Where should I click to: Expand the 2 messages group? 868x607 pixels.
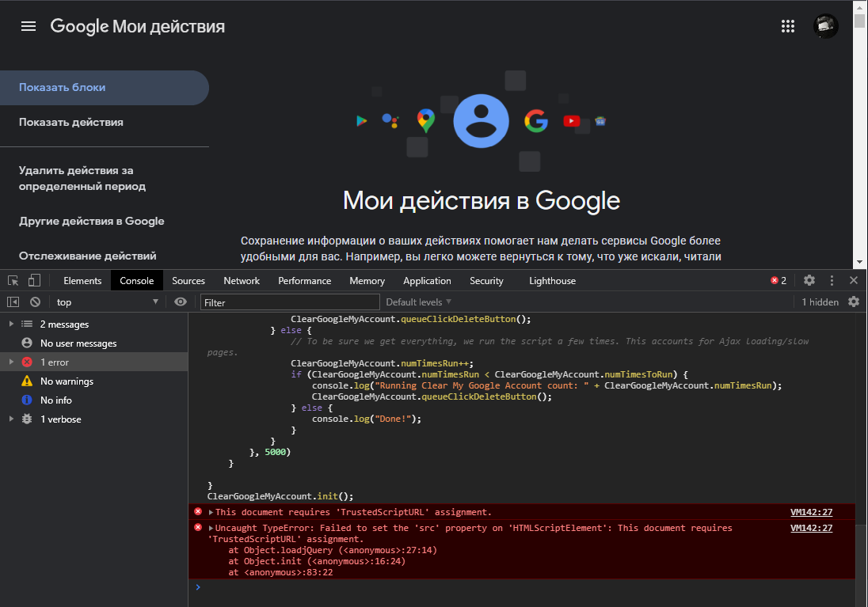click(11, 324)
